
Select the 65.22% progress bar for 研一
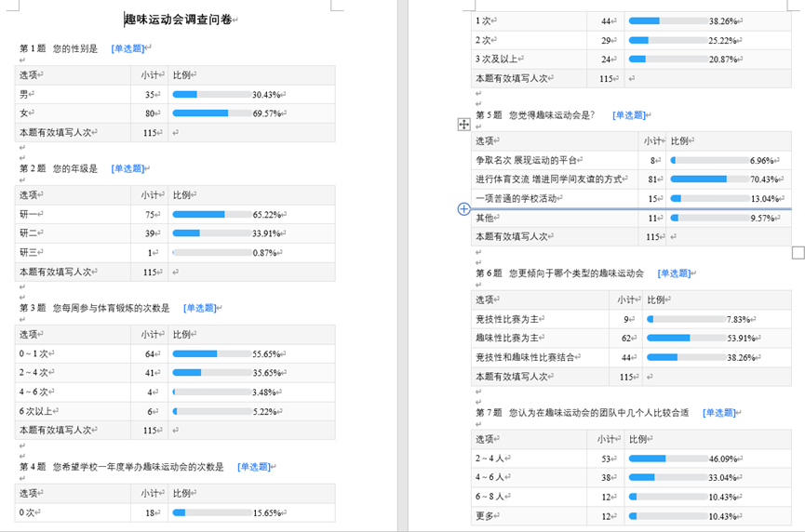pyautogui.click(x=211, y=215)
